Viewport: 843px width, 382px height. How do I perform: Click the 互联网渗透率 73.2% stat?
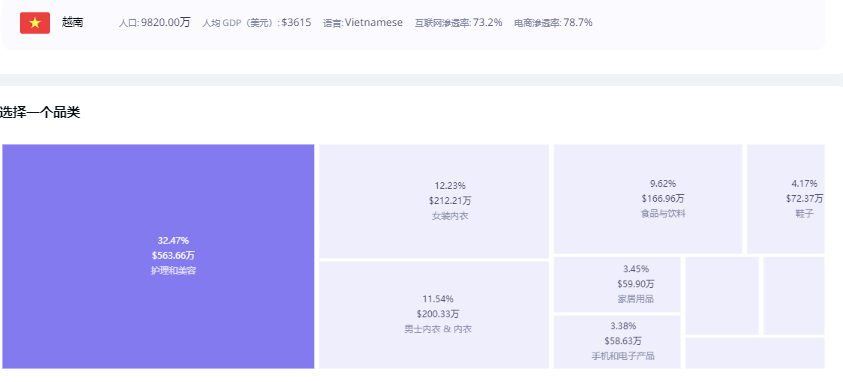[459, 23]
